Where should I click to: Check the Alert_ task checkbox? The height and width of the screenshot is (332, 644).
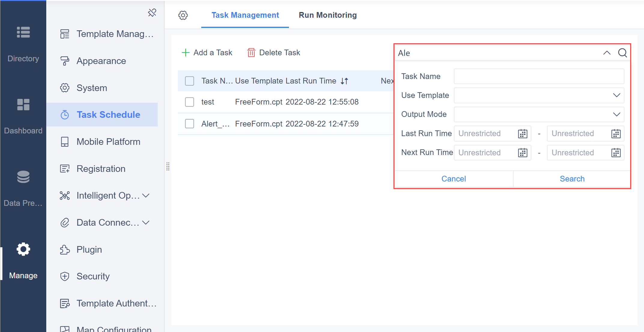tap(190, 123)
